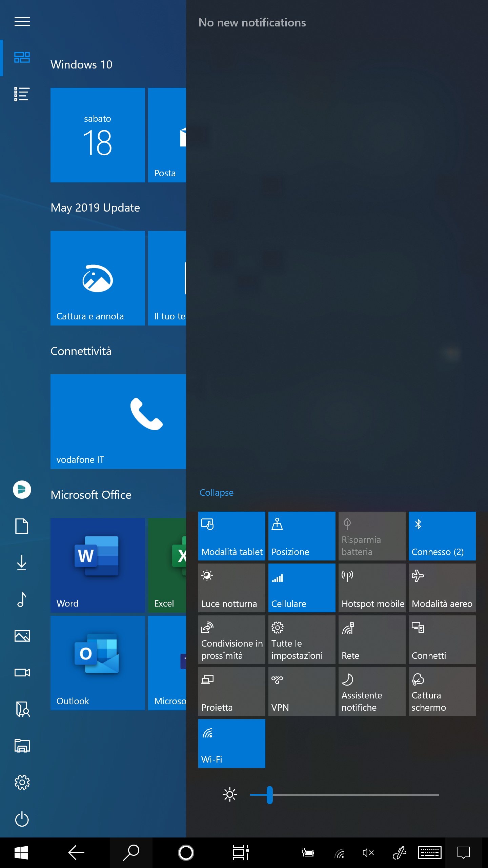This screenshot has height=868, width=488.
Task: Start Cattura schermo quick action
Action: pos(442,692)
